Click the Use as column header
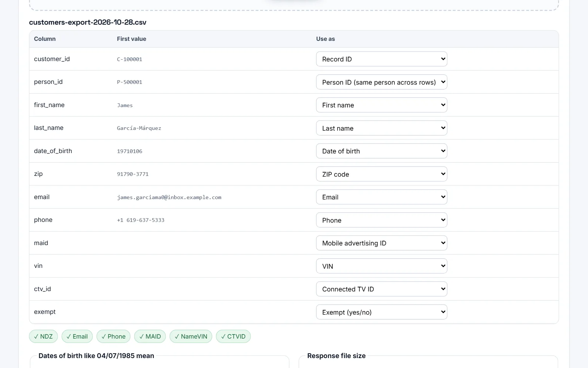This screenshot has height=368, width=588. [x=325, y=39]
